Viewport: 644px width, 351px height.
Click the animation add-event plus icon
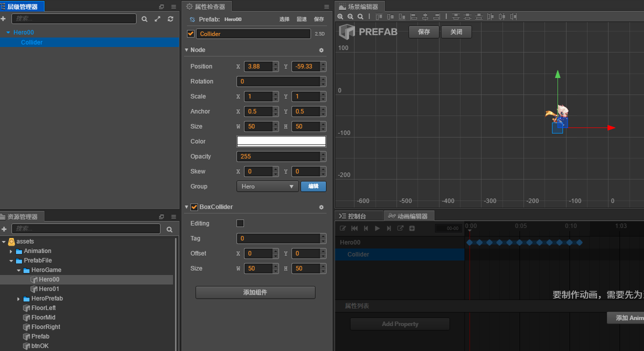coord(412,228)
